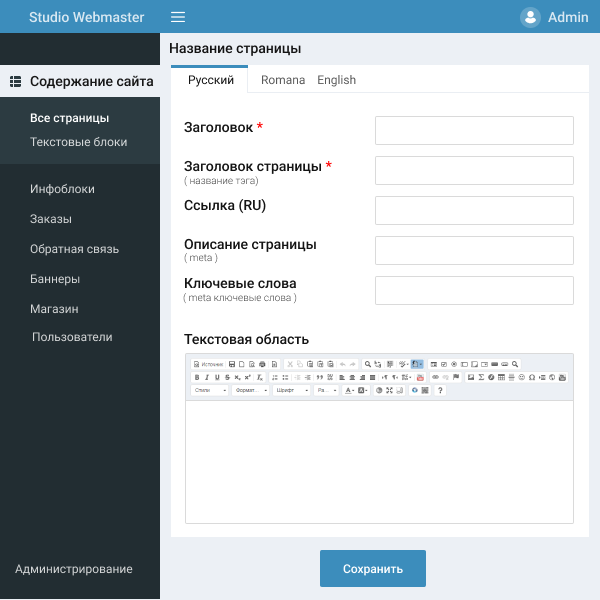Click the print icon in editor toolbar
The height and width of the screenshot is (600, 600).
tap(262, 364)
